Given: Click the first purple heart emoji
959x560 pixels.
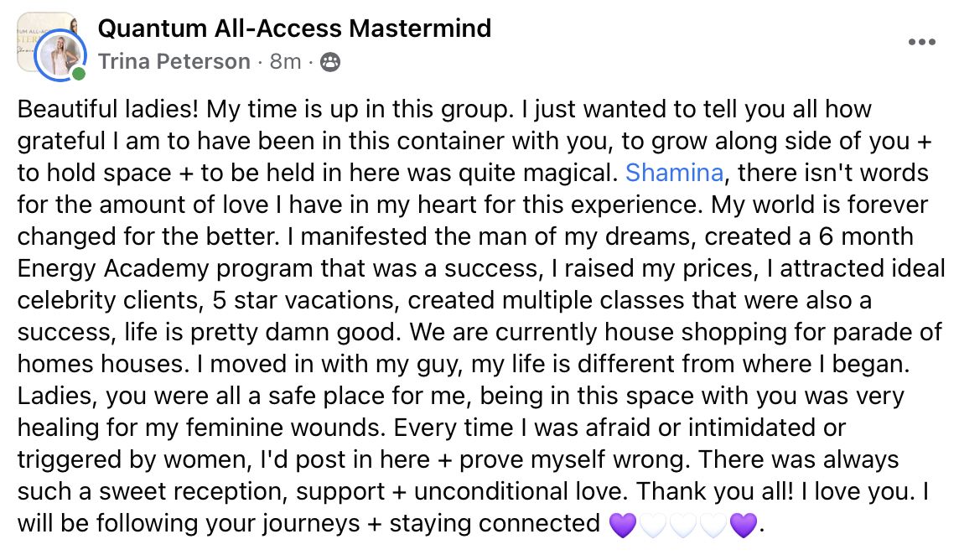Looking at the screenshot, I should click(623, 523).
